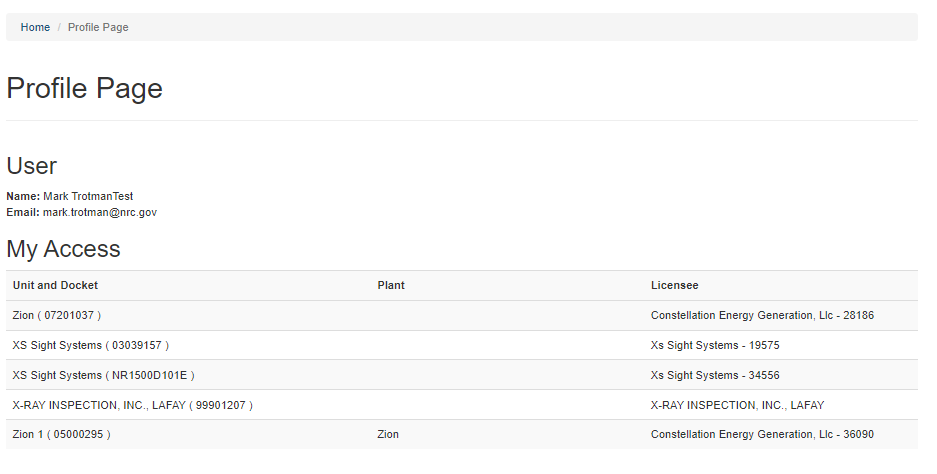The image size is (937, 474).
Task: Click Constellation Energy Generation, Llc - 36090
Action: click(762, 434)
